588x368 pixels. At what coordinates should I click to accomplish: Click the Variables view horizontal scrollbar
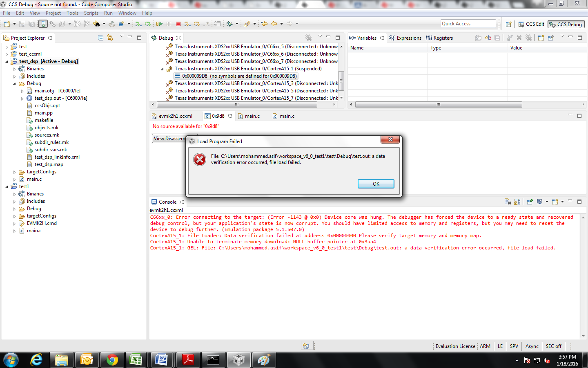click(439, 105)
